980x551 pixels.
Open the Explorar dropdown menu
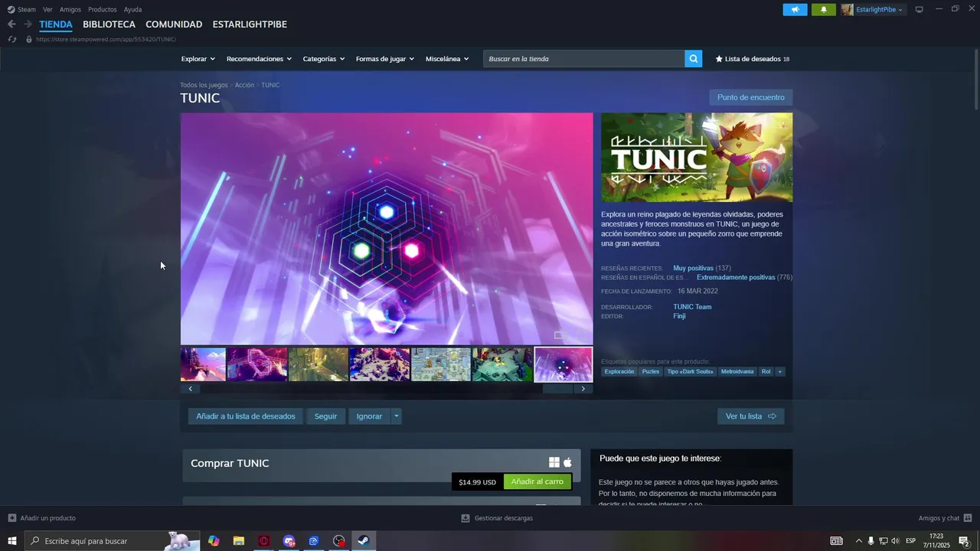198,59
